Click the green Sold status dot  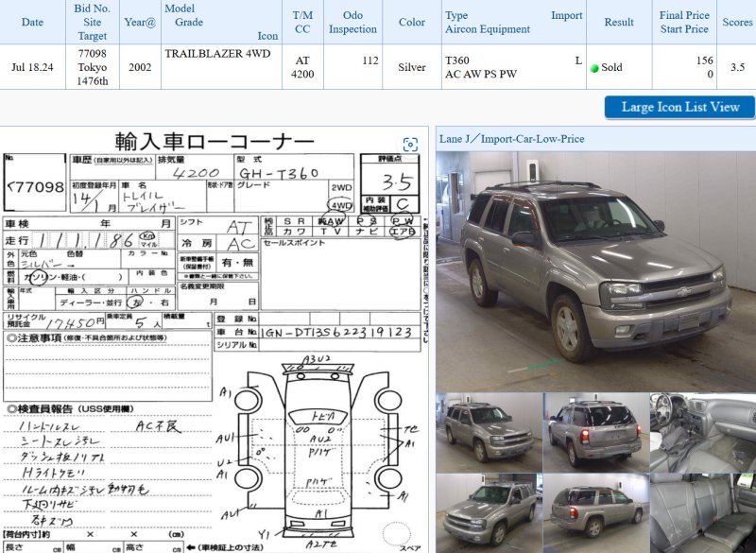(594, 68)
